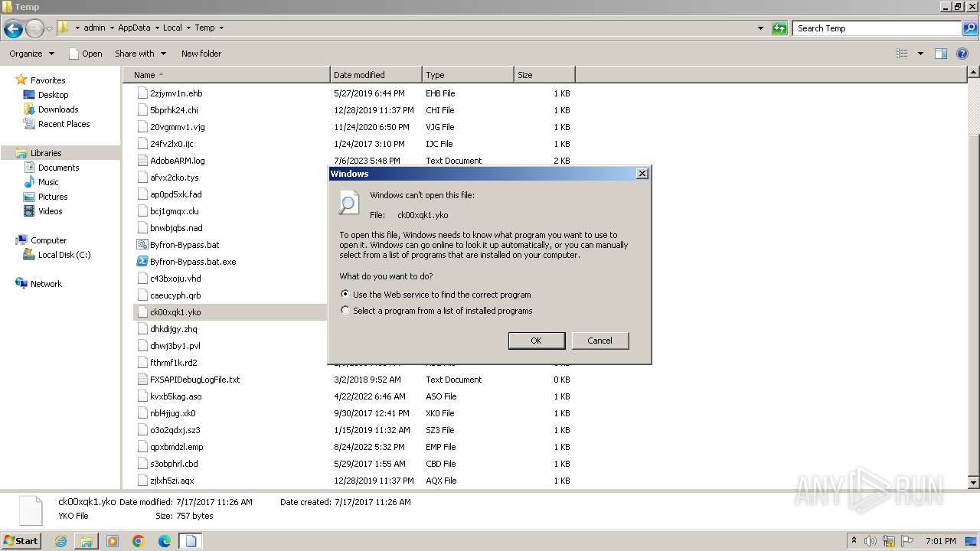980x551 pixels.
Task: Open recent pages dropdown arrow
Action: [50, 29]
